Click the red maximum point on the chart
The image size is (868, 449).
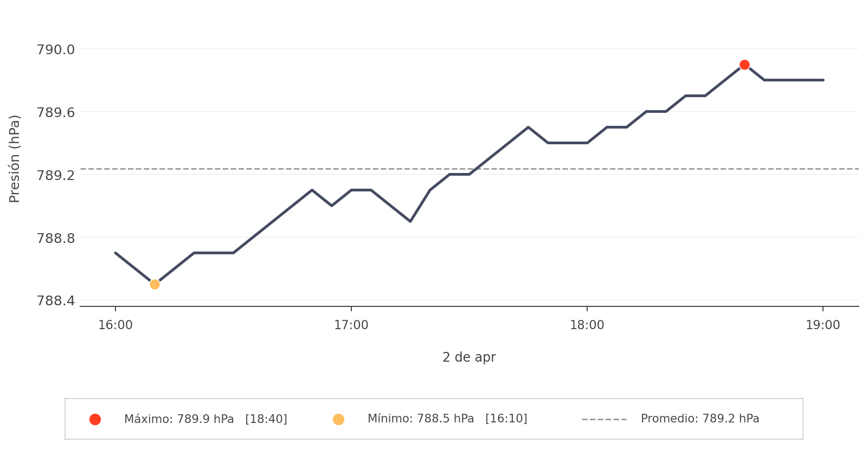744,65
